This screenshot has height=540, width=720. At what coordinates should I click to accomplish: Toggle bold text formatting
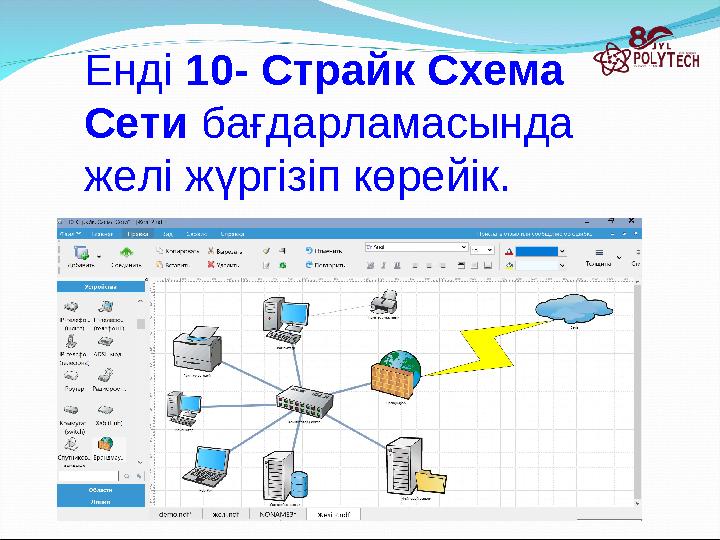point(370,265)
